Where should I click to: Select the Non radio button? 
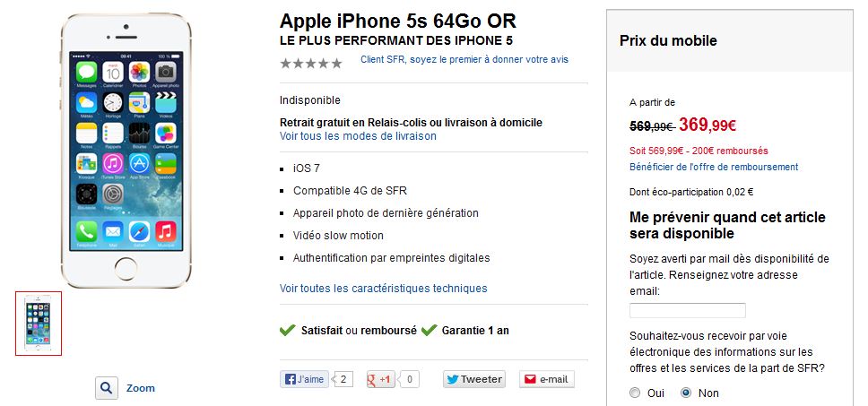(x=687, y=393)
